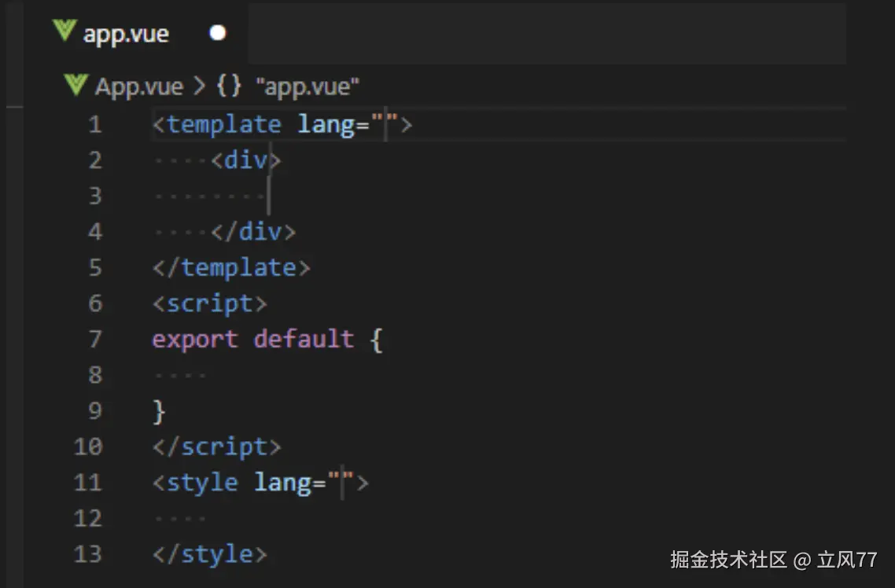Click line number 3 in the gutter
Viewport: 895px width, 588px height.
point(95,197)
